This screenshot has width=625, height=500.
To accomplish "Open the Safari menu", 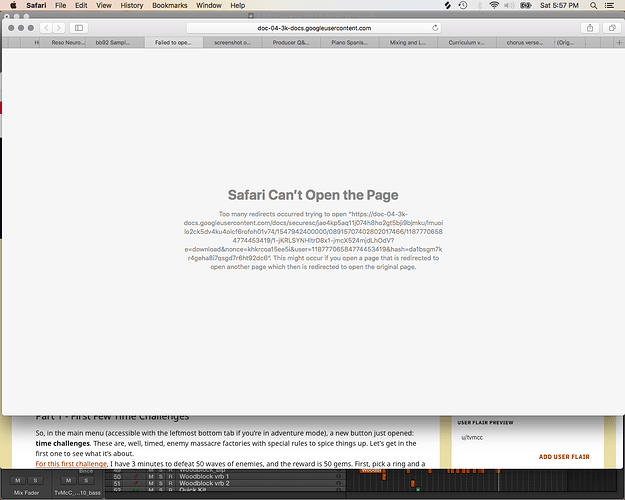I will pyautogui.click(x=36, y=5).
